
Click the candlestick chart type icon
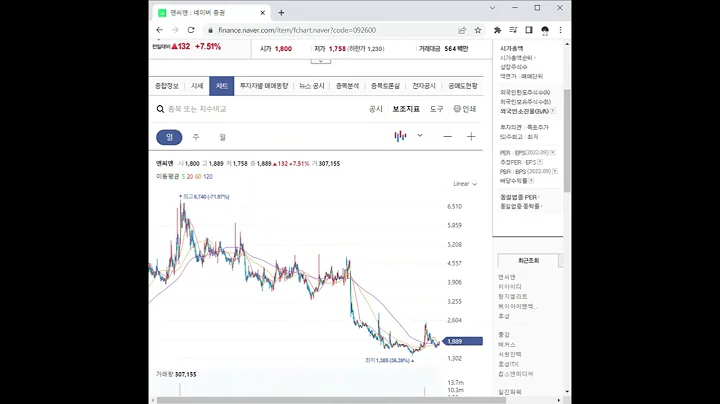(x=400, y=136)
